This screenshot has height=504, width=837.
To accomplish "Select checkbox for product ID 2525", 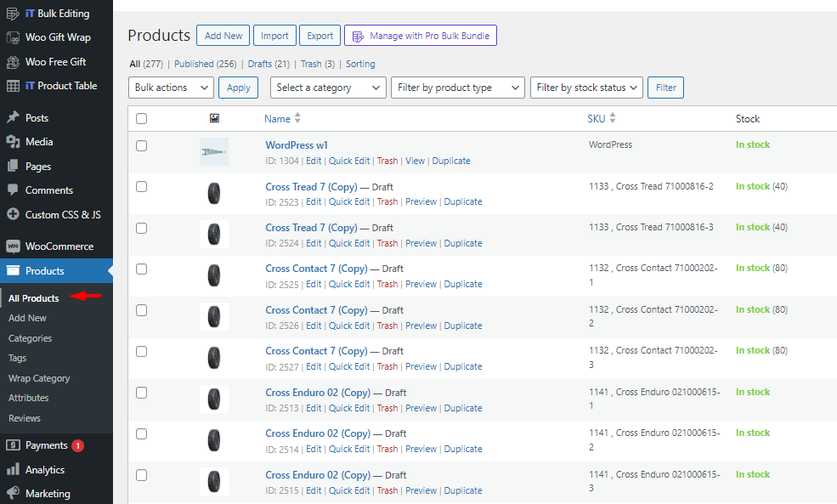I will click(x=141, y=269).
